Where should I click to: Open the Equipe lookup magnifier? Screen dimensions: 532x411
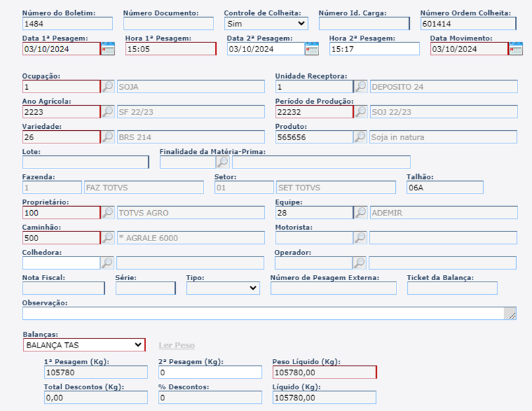tap(360, 213)
